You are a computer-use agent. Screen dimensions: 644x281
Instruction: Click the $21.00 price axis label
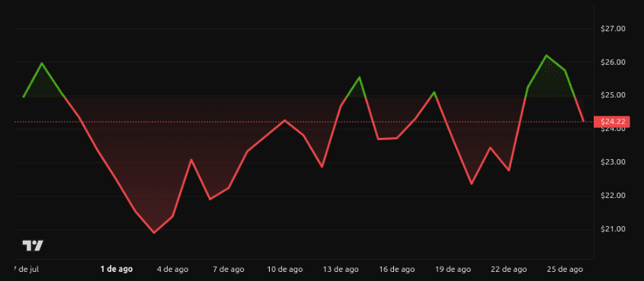[613, 229]
